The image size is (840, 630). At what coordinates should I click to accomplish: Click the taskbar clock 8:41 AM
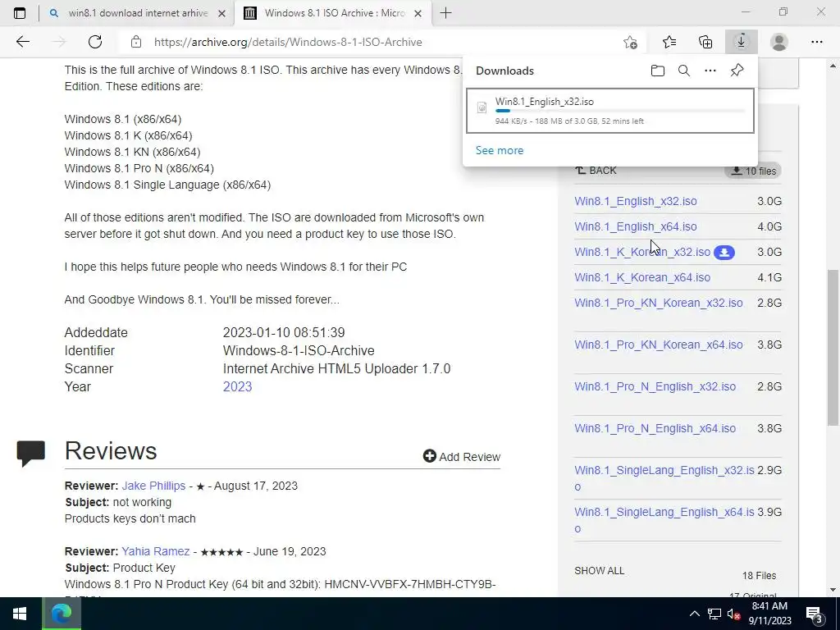(x=769, y=606)
